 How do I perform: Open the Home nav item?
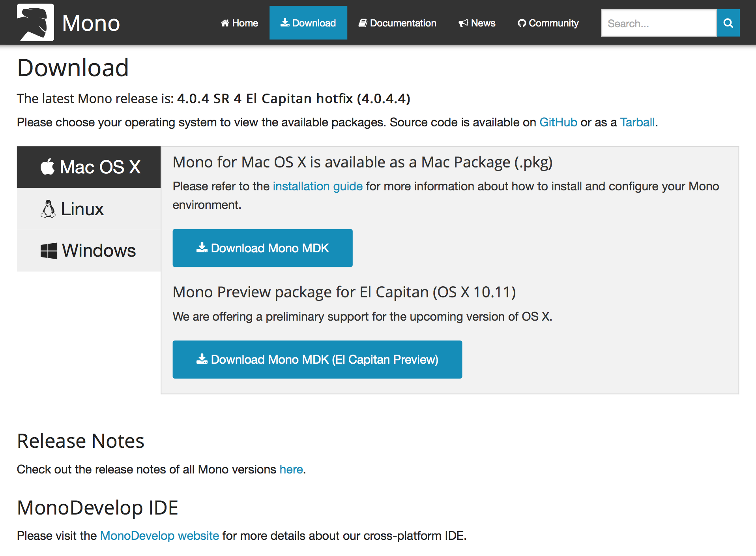239,23
